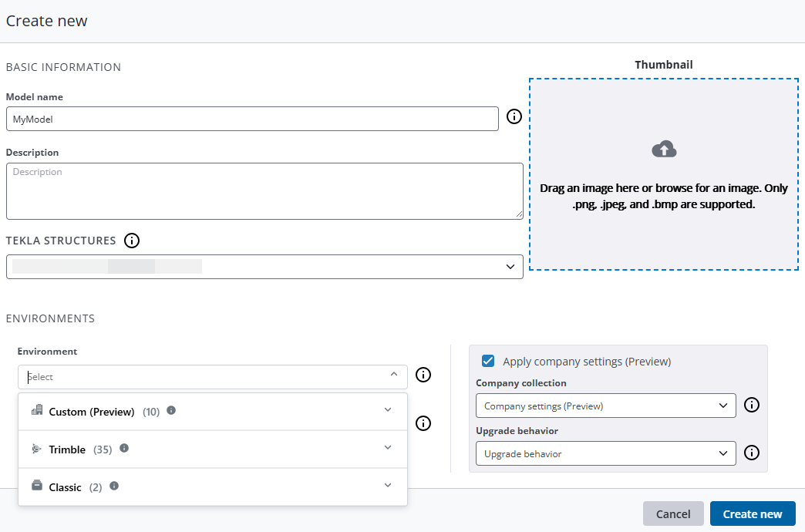The width and height of the screenshot is (805, 532).
Task: Expand the Classic environment group
Action: [387, 486]
